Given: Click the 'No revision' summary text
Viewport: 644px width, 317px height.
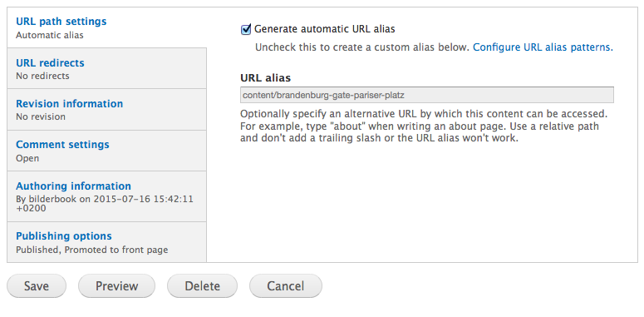Looking at the screenshot, I should pos(41,116).
